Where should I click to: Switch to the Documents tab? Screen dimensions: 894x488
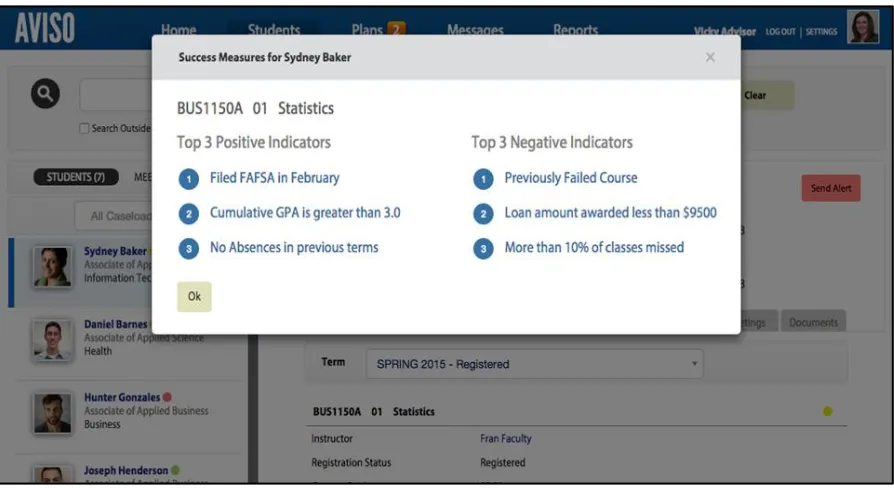click(x=813, y=322)
